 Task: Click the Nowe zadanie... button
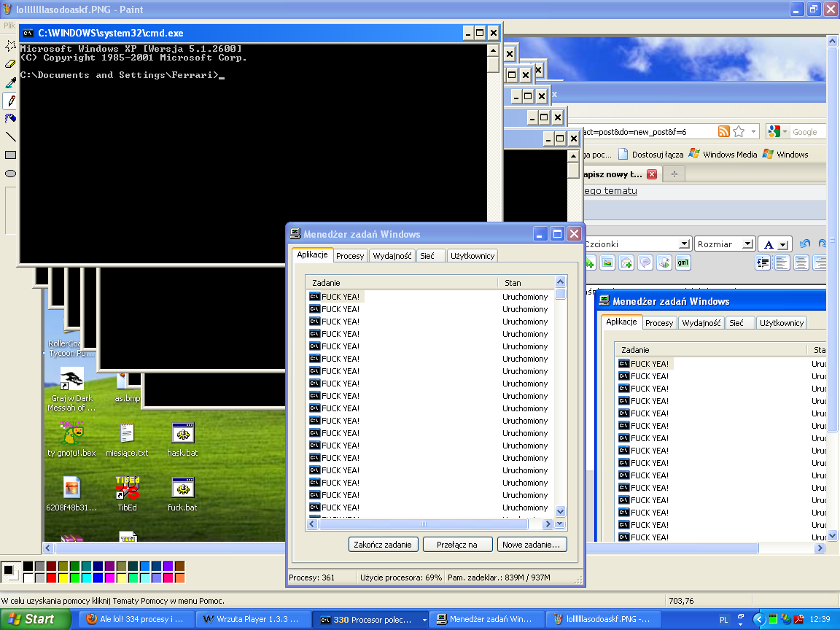tap(532, 545)
